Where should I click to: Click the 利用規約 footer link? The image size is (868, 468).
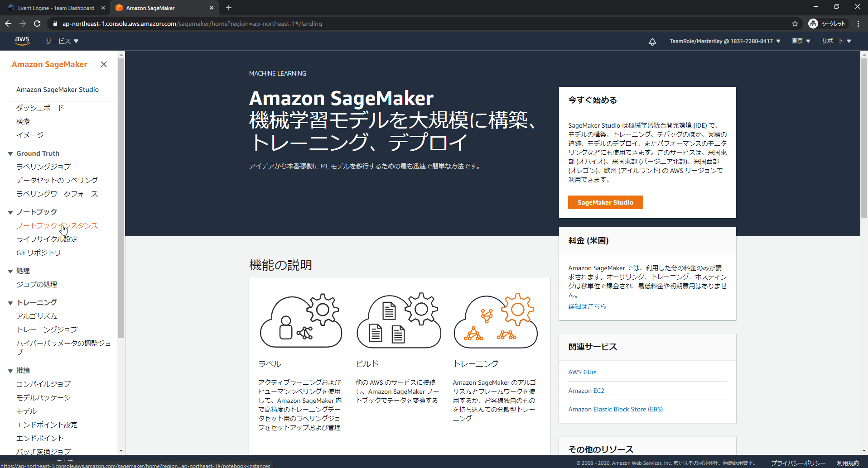pyautogui.click(x=848, y=463)
